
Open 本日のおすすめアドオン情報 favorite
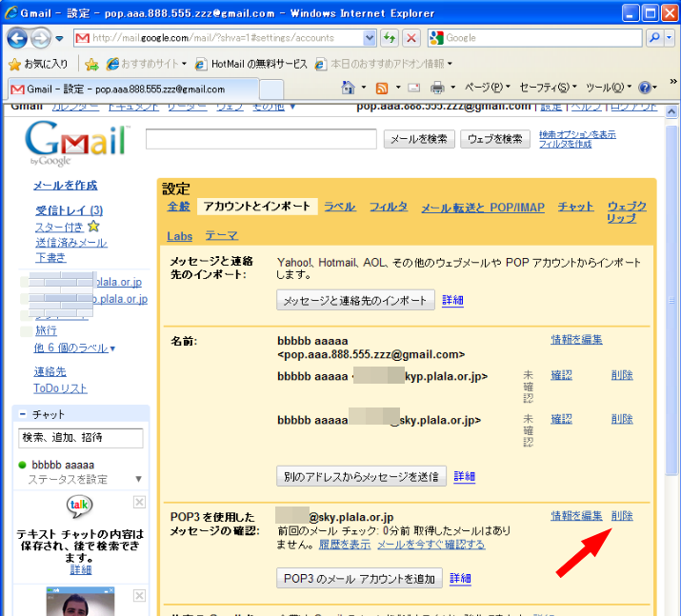pyautogui.click(x=384, y=64)
